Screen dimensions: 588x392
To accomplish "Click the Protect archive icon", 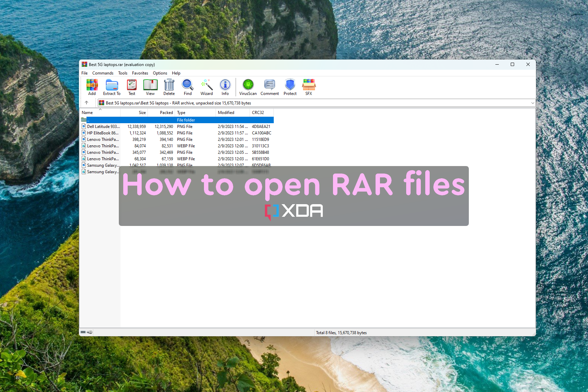I will (x=290, y=87).
